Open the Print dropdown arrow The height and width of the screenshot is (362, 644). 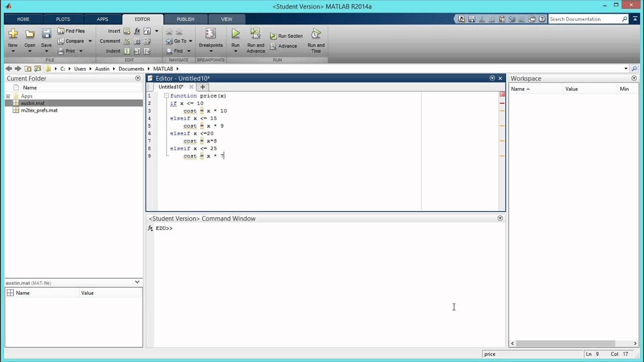click(x=80, y=51)
